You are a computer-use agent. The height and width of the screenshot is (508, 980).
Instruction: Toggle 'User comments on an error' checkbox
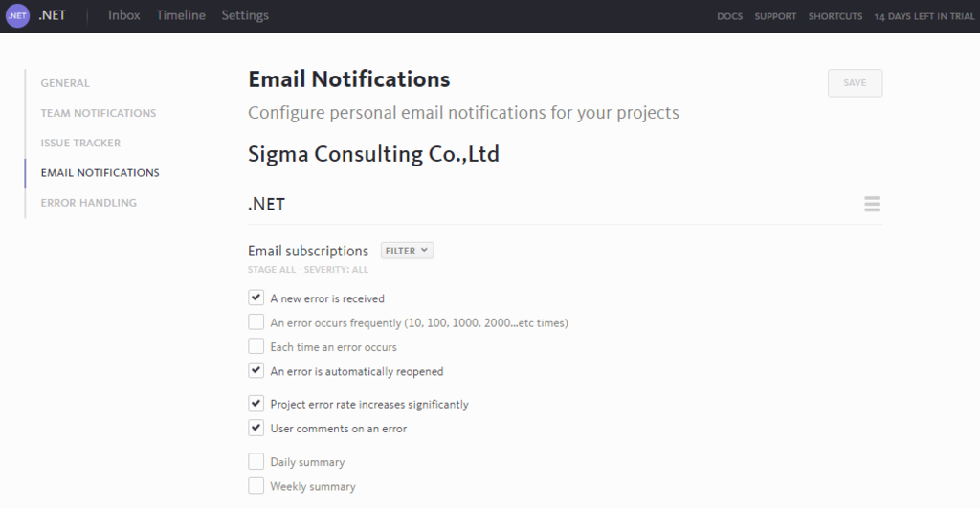256,429
